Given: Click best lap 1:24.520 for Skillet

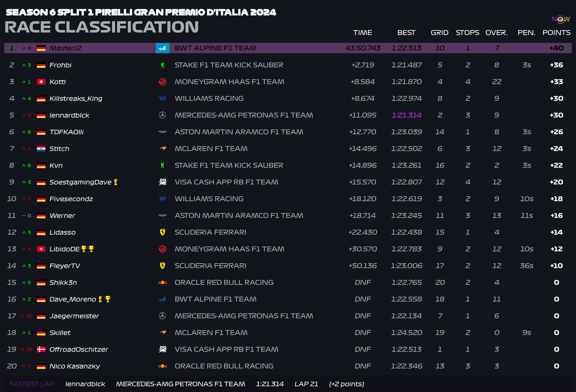Looking at the screenshot, I should click(x=406, y=333).
